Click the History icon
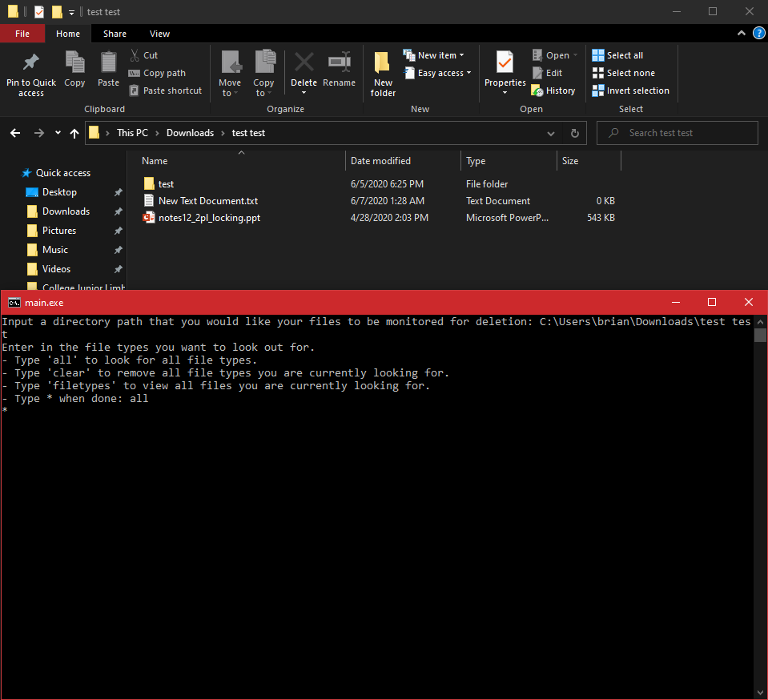 point(553,91)
